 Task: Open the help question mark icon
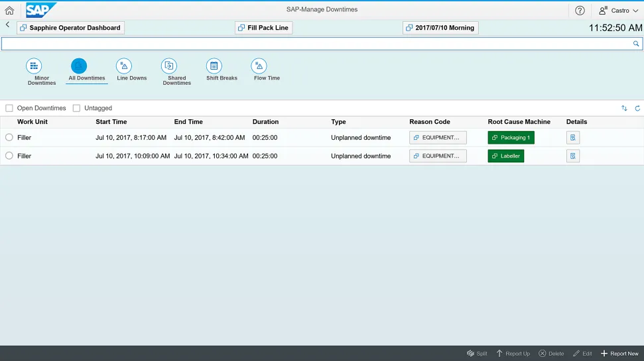tap(580, 11)
